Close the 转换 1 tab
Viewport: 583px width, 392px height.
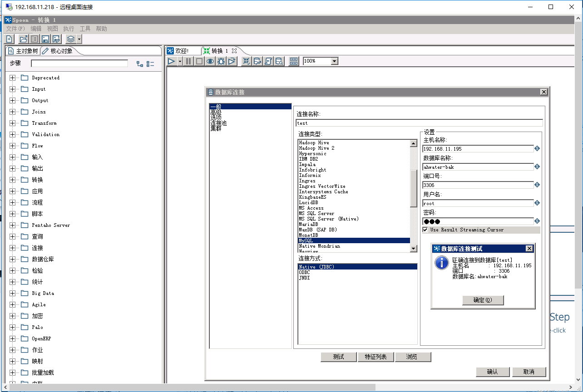[x=234, y=51]
